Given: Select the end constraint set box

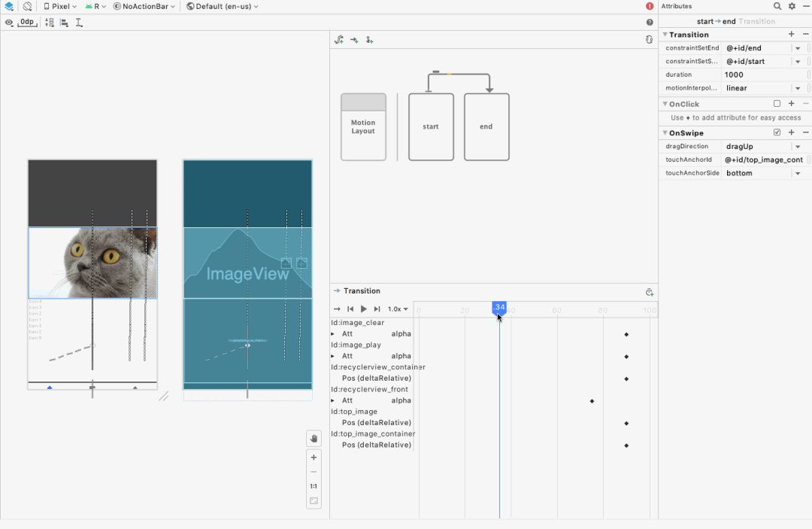Looking at the screenshot, I should 486,126.
